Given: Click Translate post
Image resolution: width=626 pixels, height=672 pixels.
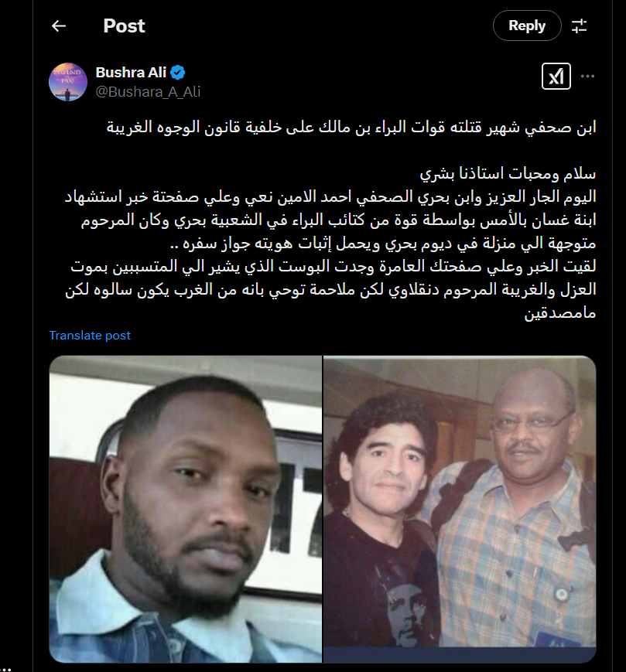Looking at the screenshot, I should tap(90, 335).
